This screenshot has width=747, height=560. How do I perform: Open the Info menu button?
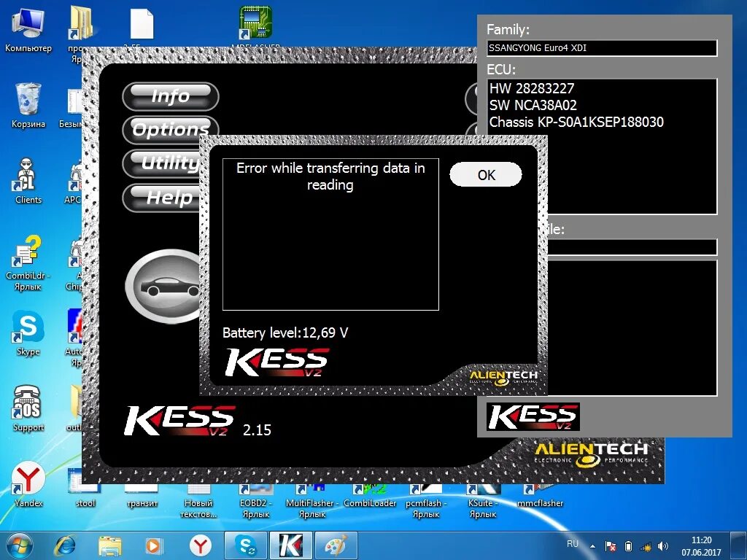click(171, 96)
